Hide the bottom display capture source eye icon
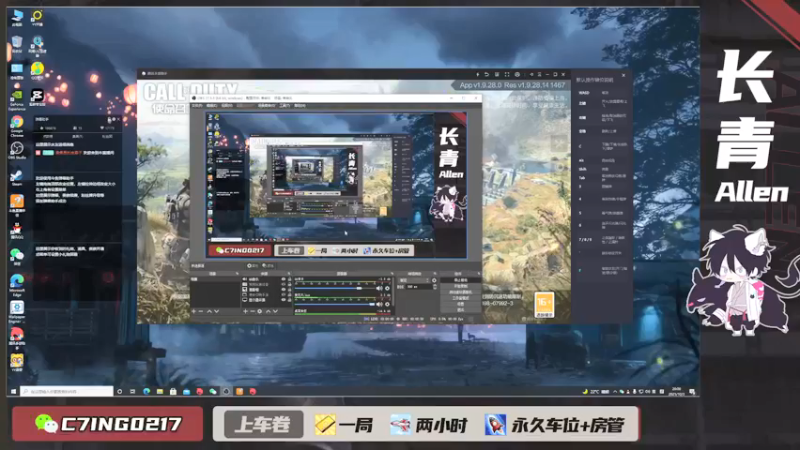Viewport: 800px width, 450px height. pyautogui.click(x=284, y=300)
